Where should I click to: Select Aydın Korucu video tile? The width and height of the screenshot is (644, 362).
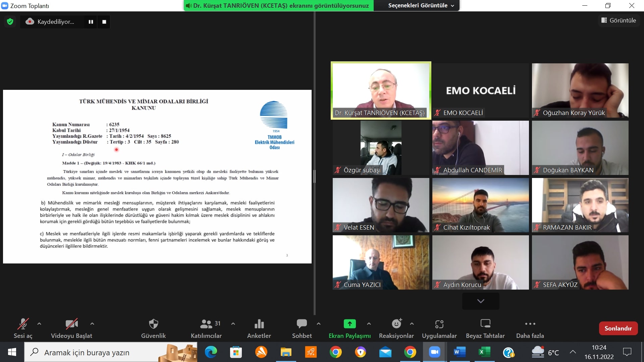tap(481, 262)
